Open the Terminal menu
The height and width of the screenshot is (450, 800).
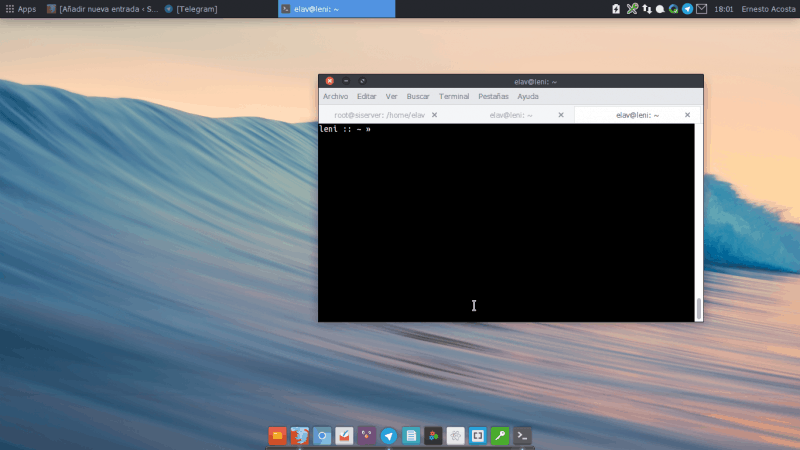454,96
